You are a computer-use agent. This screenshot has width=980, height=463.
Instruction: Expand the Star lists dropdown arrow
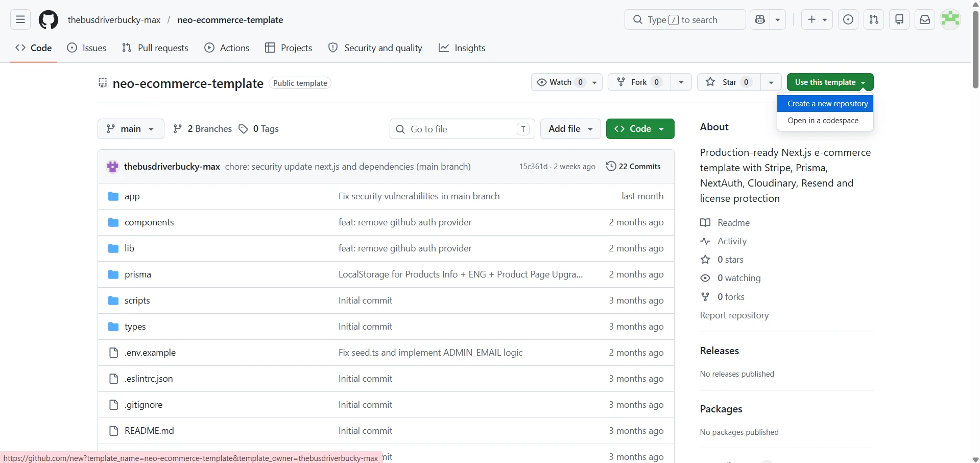pos(771,82)
